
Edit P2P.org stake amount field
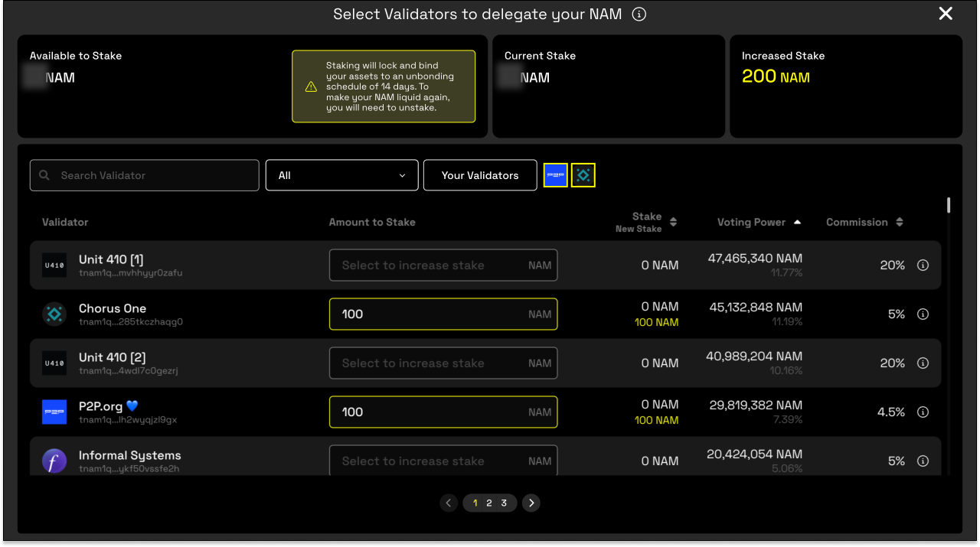click(x=443, y=412)
